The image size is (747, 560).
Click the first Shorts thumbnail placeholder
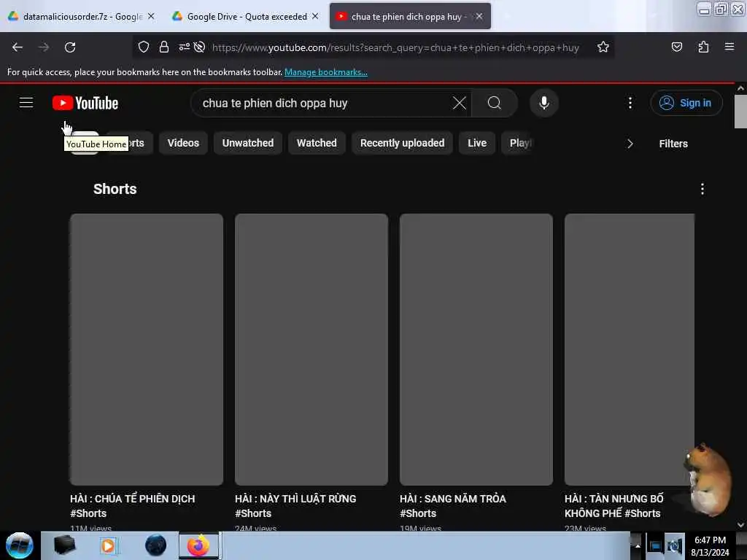(x=146, y=349)
